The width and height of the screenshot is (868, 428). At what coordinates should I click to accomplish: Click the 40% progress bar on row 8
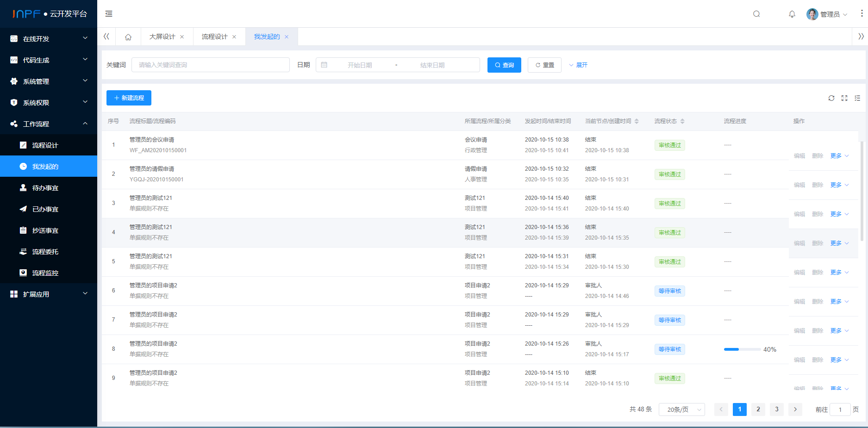click(x=742, y=349)
